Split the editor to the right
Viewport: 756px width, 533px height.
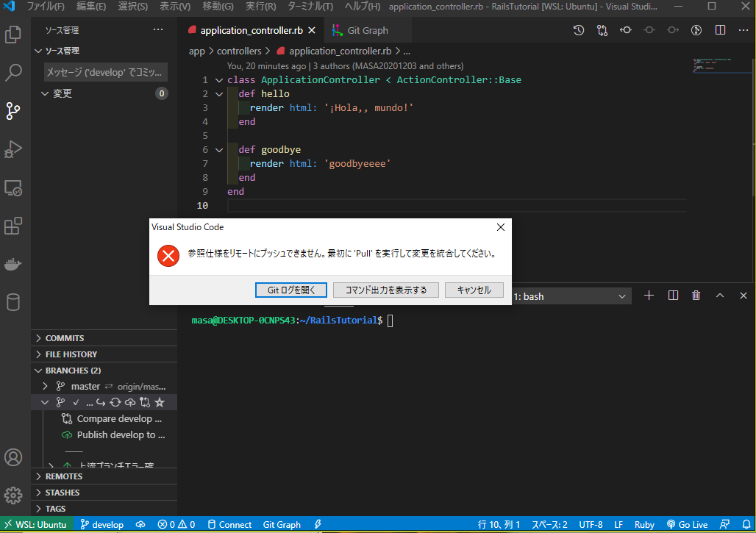[720, 30]
